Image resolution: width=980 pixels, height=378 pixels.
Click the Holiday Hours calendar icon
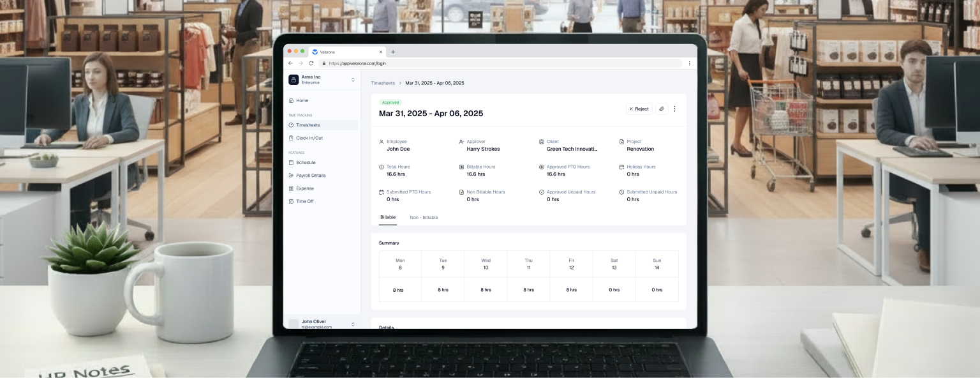coord(621,167)
